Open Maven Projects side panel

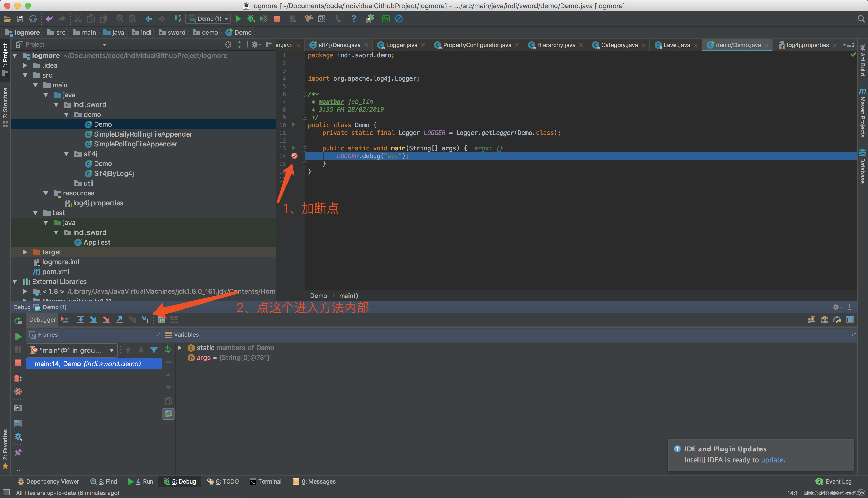[x=863, y=113]
